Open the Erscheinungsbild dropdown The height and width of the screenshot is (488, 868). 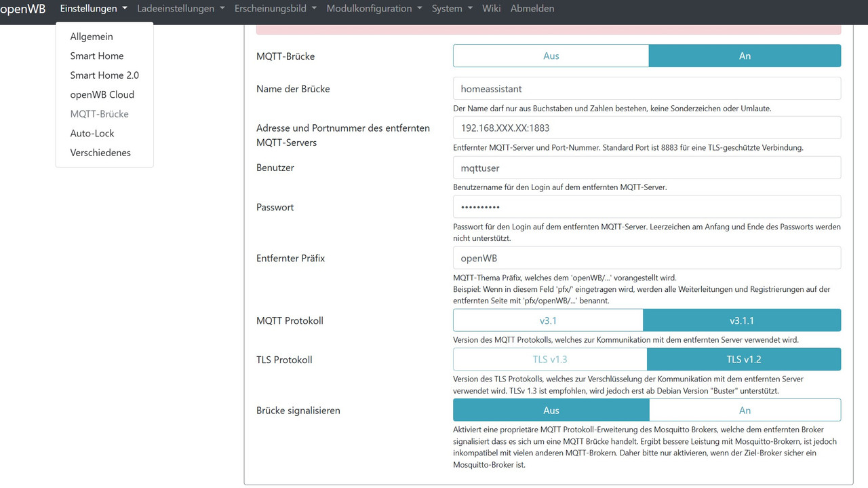coord(275,9)
